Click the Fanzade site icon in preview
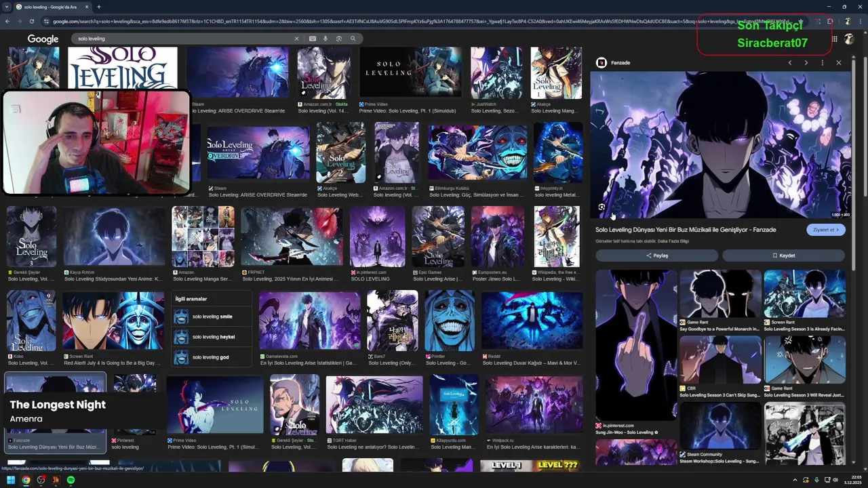 coord(601,62)
